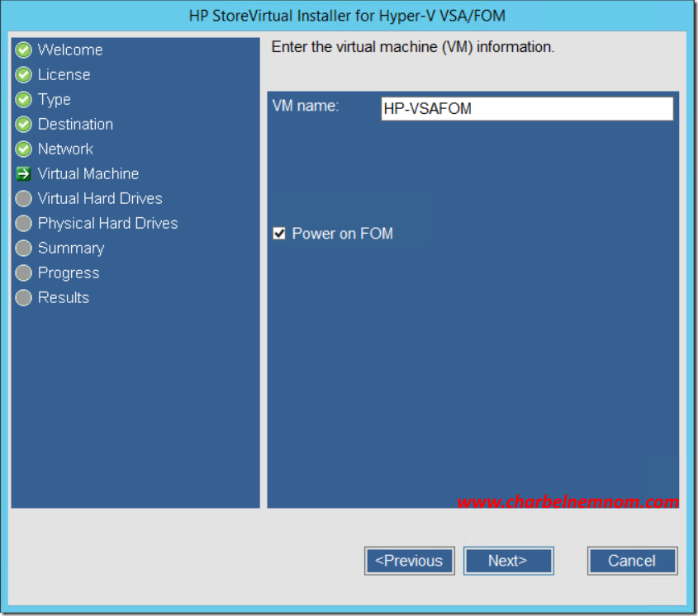The width and height of the screenshot is (698, 616).
Task: Click the green checkmark icon beside License
Action: [x=24, y=75]
